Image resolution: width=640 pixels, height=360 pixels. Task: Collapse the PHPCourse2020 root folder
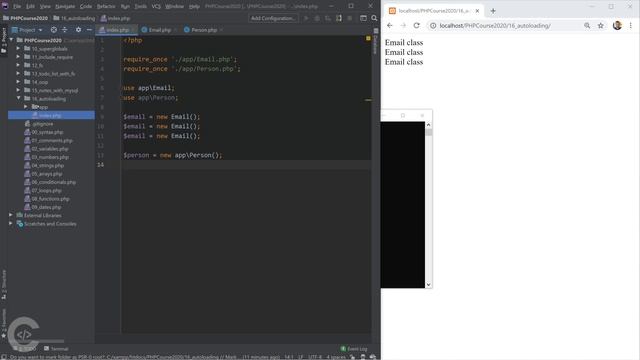click(x=12, y=40)
